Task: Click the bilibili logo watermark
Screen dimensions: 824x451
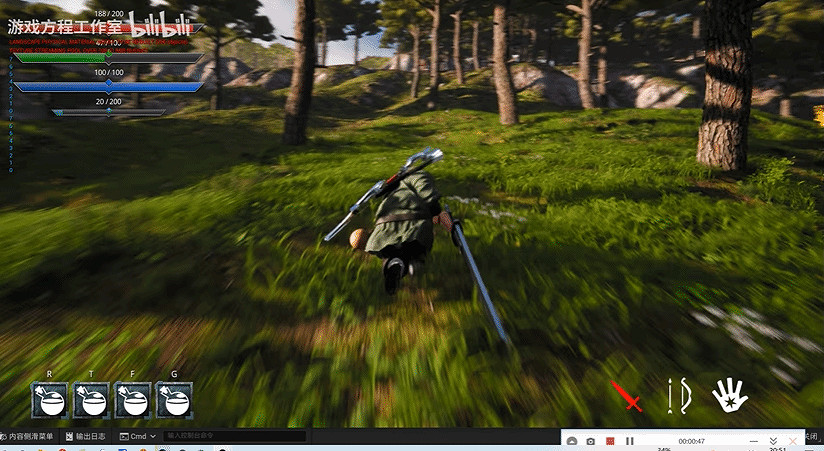Action: 161,25
